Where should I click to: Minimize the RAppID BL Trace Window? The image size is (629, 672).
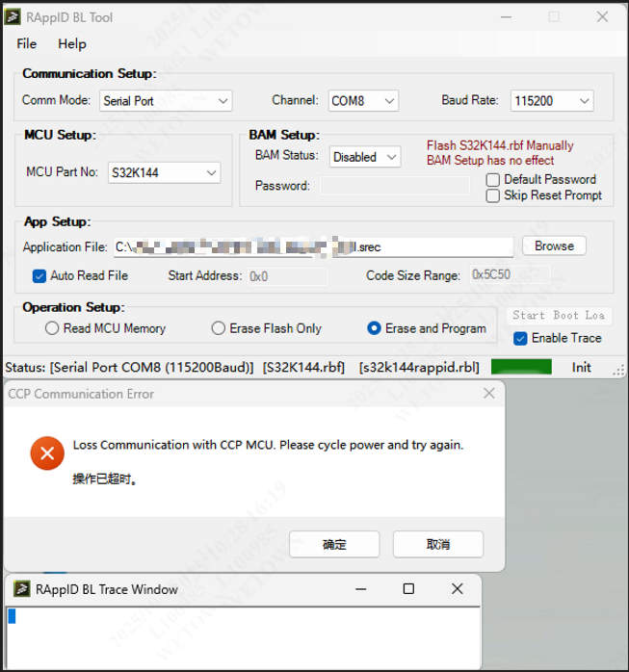(x=360, y=589)
